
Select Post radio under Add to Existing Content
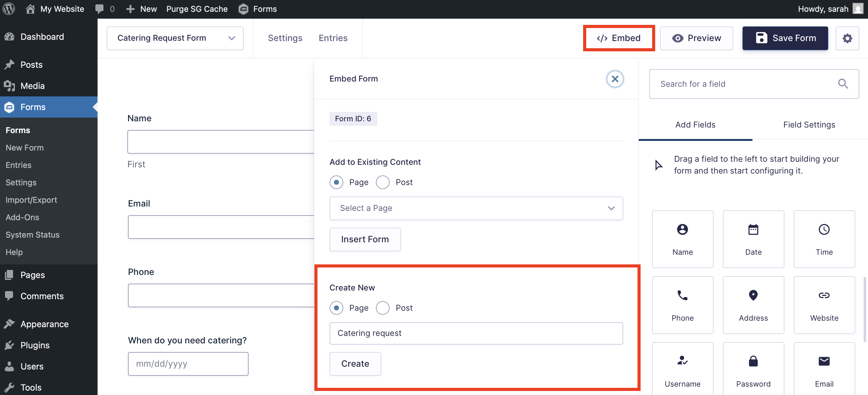pos(382,182)
